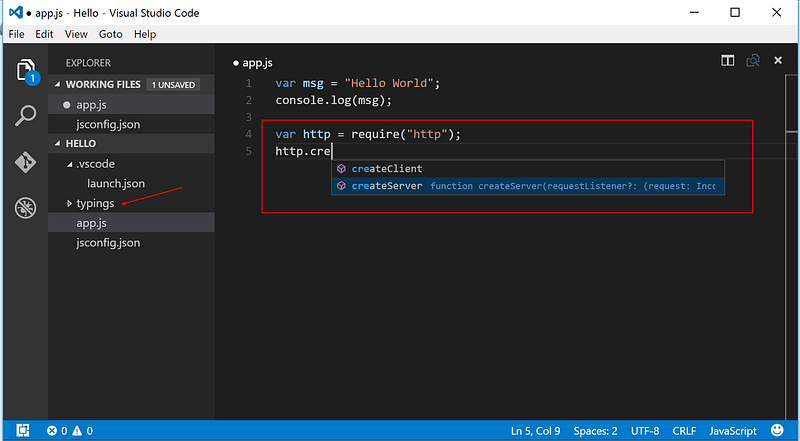
Task: Open the Search view icon
Action: click(x=26, y=116)
